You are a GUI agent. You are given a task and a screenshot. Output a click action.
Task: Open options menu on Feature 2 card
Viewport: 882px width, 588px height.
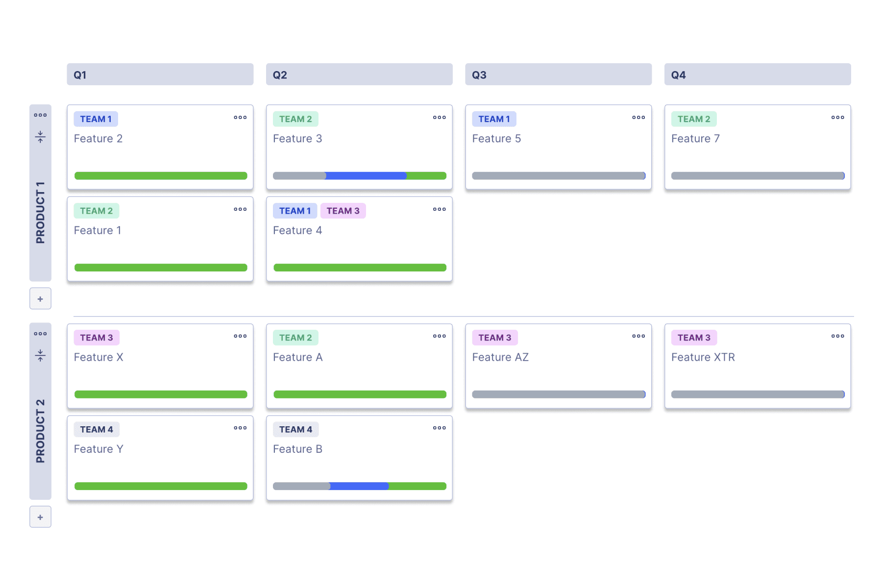[240, 117]
